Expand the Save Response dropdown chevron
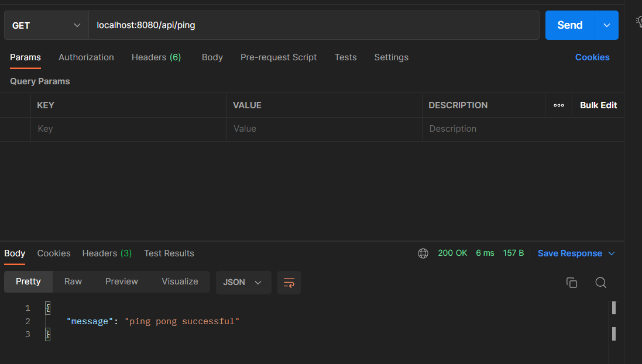 point(612,253)
